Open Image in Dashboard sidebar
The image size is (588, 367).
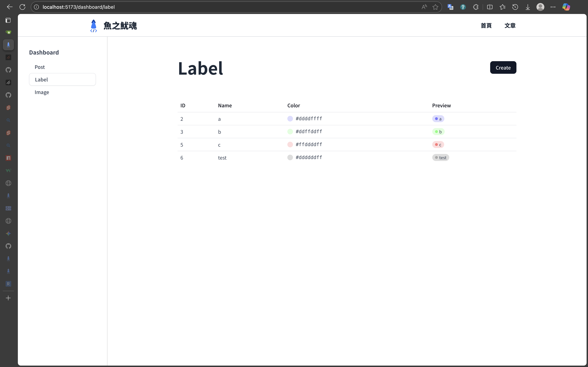42,92
